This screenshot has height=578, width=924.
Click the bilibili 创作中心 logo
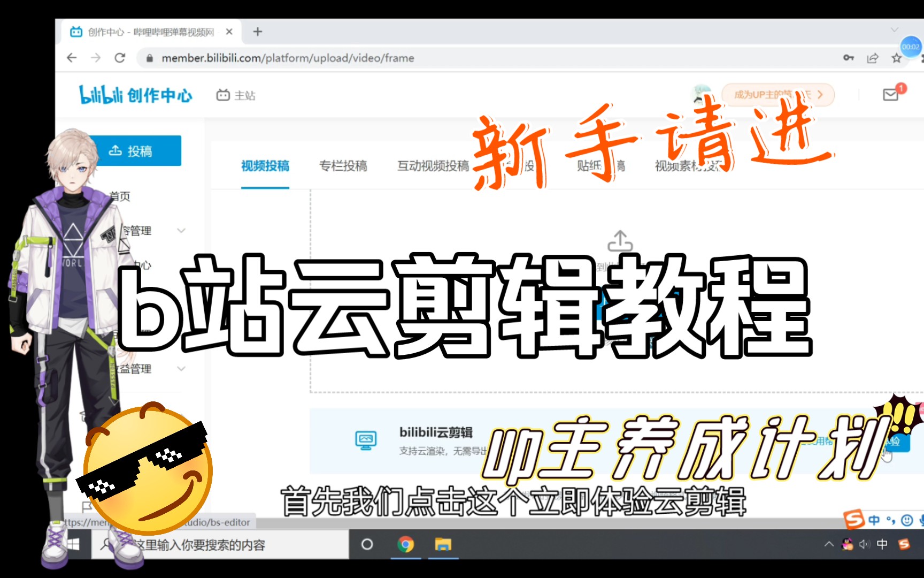[x=135, y=95]
